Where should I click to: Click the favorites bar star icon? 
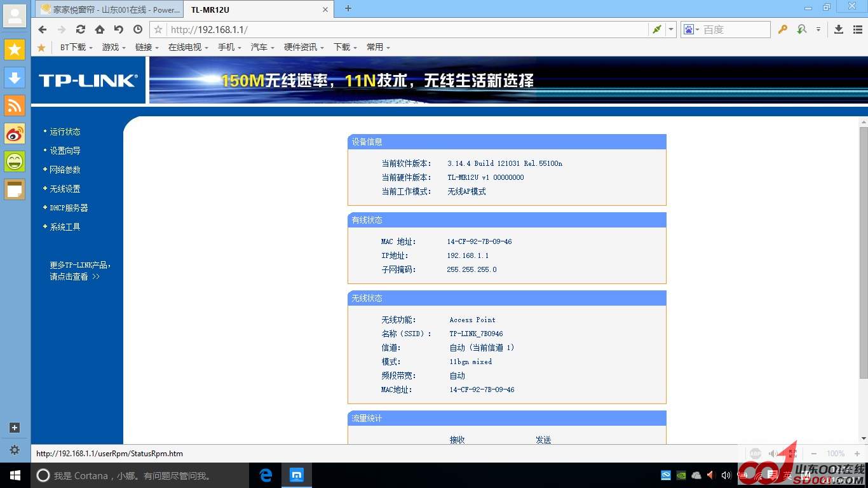[41, 47]
